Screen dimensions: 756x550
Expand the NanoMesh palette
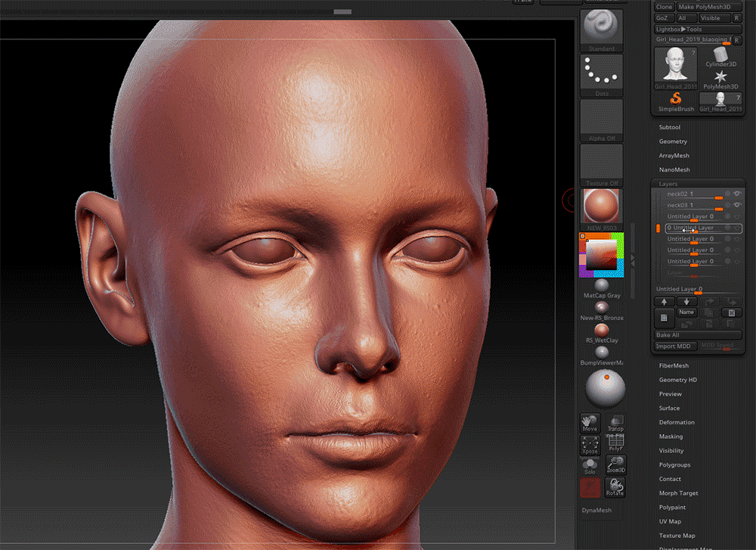pos(674,169)
